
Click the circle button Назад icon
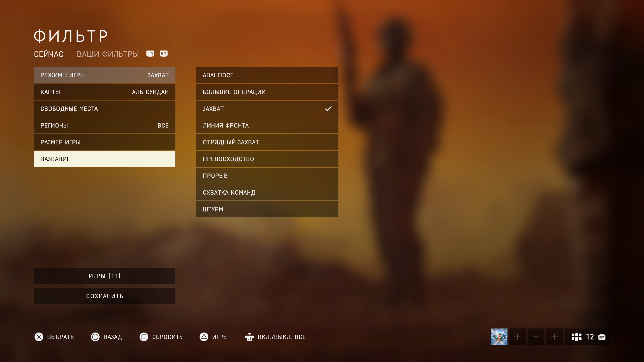[x=95, y=337]
